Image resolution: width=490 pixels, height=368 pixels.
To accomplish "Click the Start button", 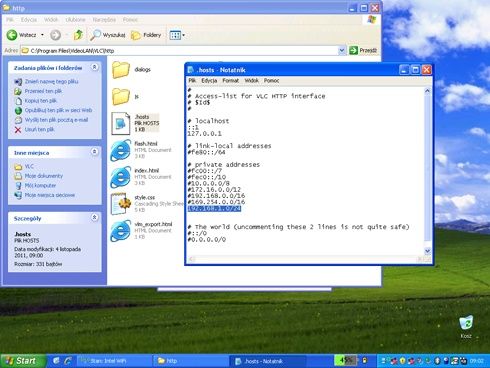I will (23, 361).
